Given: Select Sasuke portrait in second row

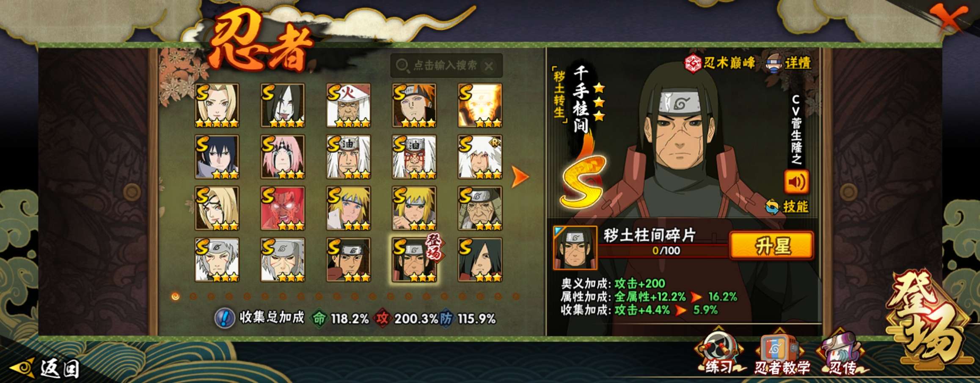Looking at the screenshot, I should (217, 157).
